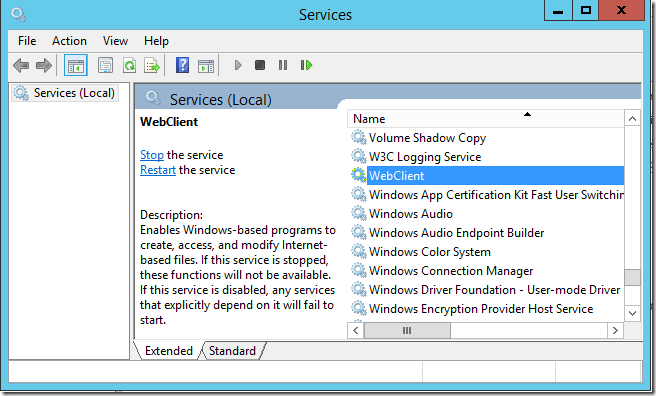Click the Stop Service square icon
This screenshot has width=656, height=396.
click(260, 65)
